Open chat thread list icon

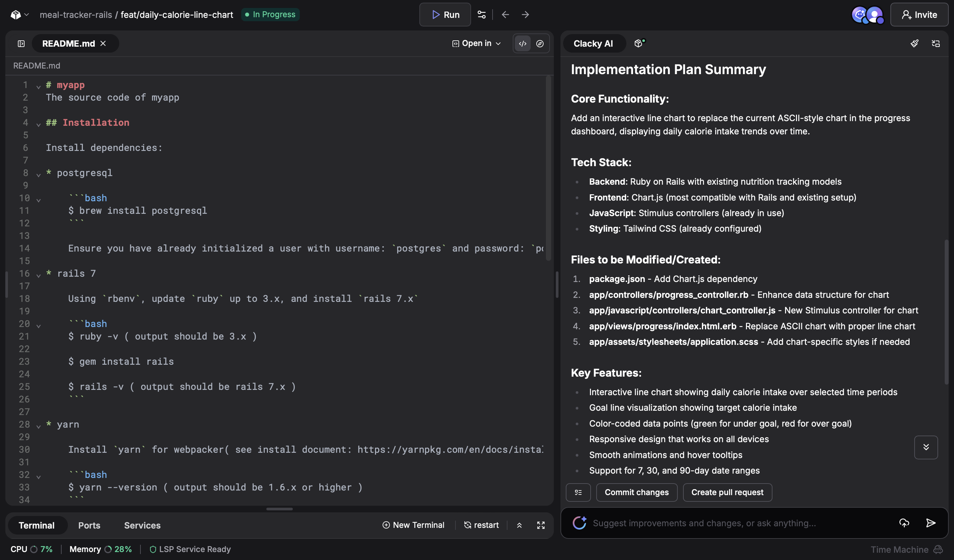[x=935, y=43]
